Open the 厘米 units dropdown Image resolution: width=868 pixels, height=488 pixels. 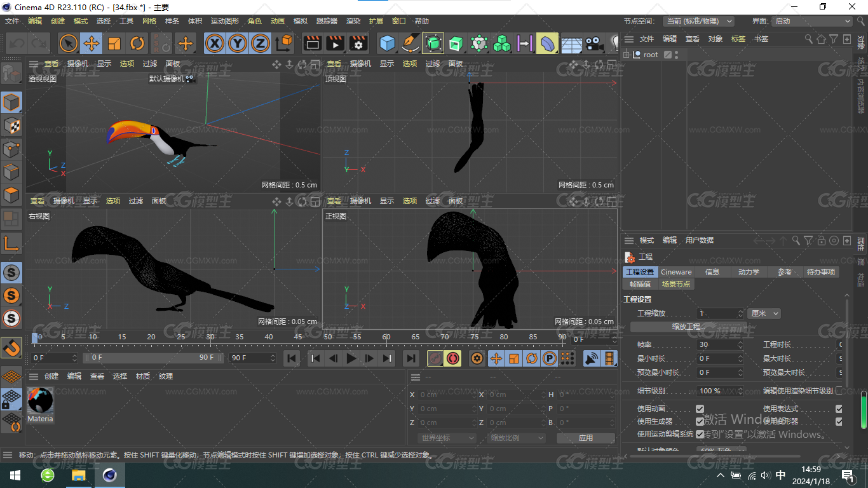point(764,313)
